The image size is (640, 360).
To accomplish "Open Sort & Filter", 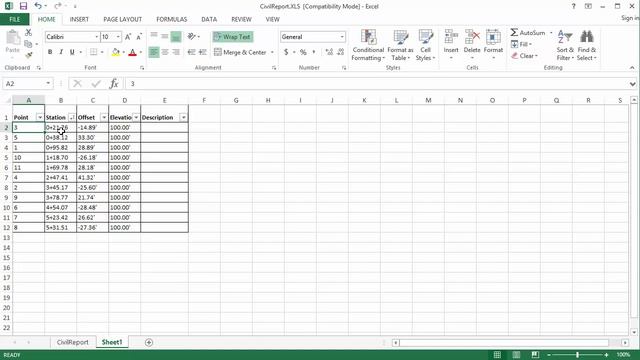I will pos(565,45).
